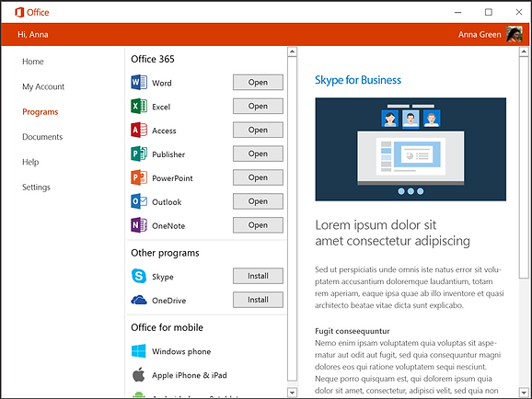Click the Excel app icon
The height and width of the screenshot is (399, 532).
(139, 106)
